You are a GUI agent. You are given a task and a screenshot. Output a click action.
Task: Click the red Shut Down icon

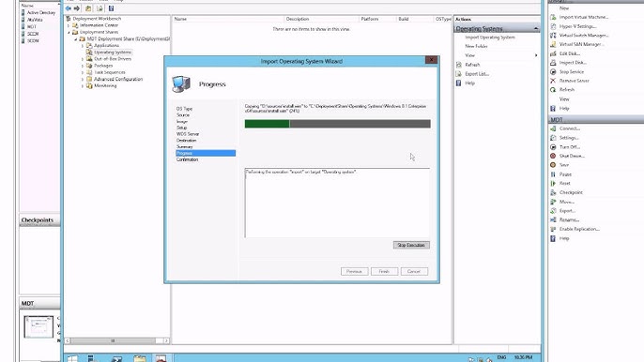[553, 156]
